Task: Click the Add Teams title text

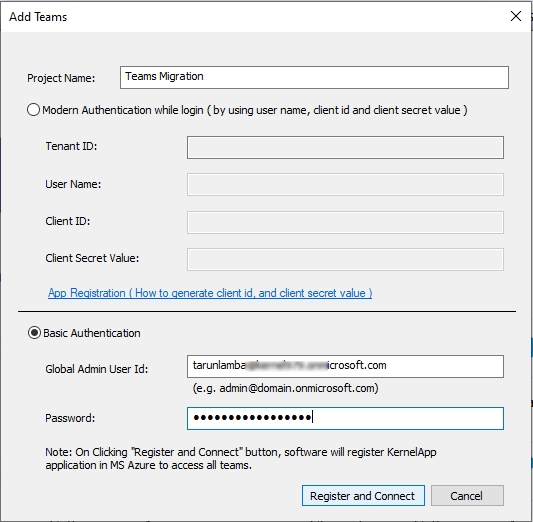Action: [38, 17]
